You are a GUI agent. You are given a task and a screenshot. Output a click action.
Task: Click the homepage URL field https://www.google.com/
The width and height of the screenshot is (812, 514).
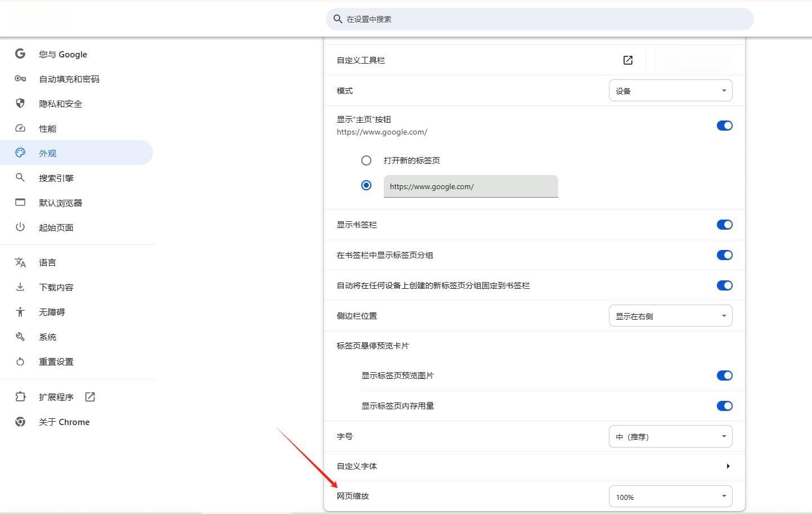[470, 186]
